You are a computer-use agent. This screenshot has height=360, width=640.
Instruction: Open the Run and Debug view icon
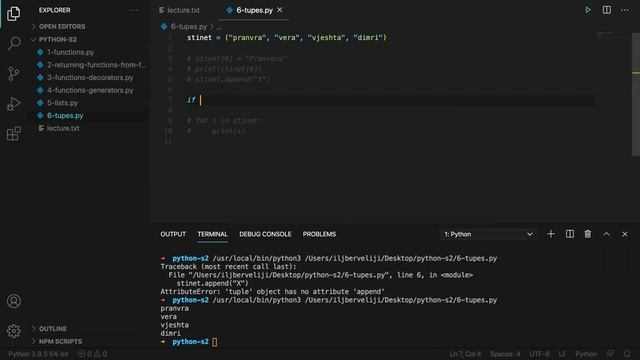tap(13, 103)
